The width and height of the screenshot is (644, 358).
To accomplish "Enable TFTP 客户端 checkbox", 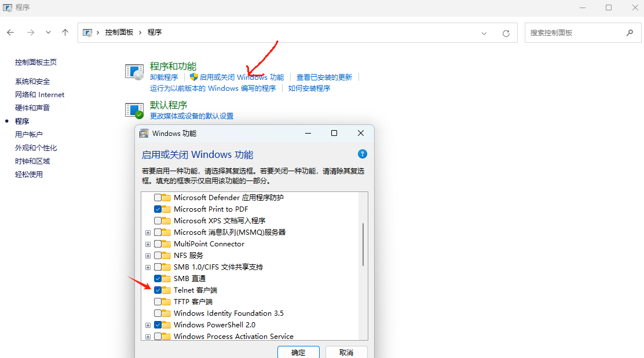I will point(158,302).
